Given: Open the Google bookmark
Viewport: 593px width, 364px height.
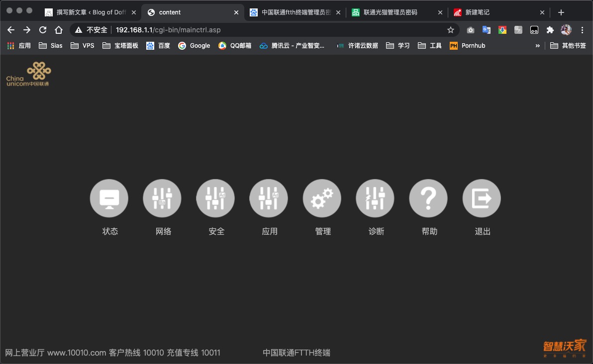Looking at the screenshot, I should [194, 46].
